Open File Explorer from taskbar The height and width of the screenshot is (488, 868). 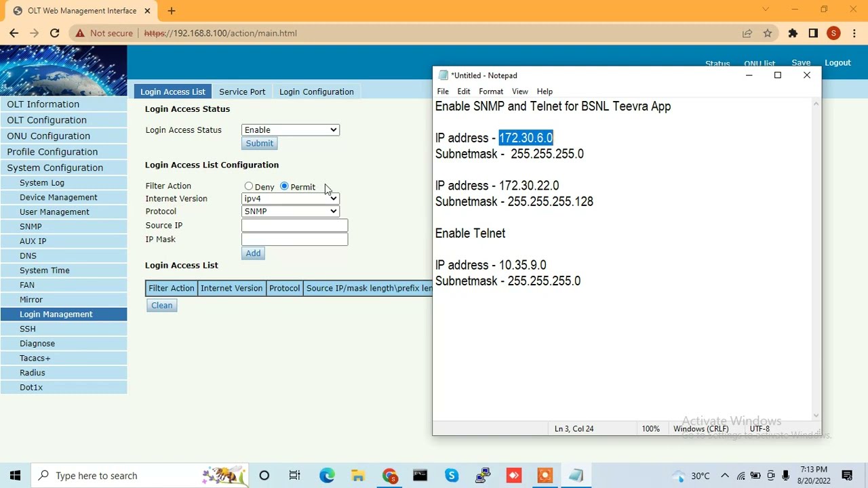(x=358, y=475)
